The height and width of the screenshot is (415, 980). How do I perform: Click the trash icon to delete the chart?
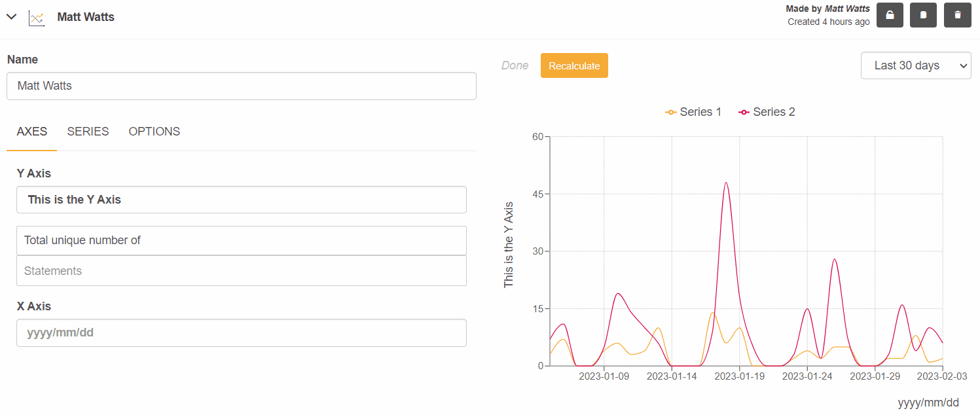[x=957, y=14]
